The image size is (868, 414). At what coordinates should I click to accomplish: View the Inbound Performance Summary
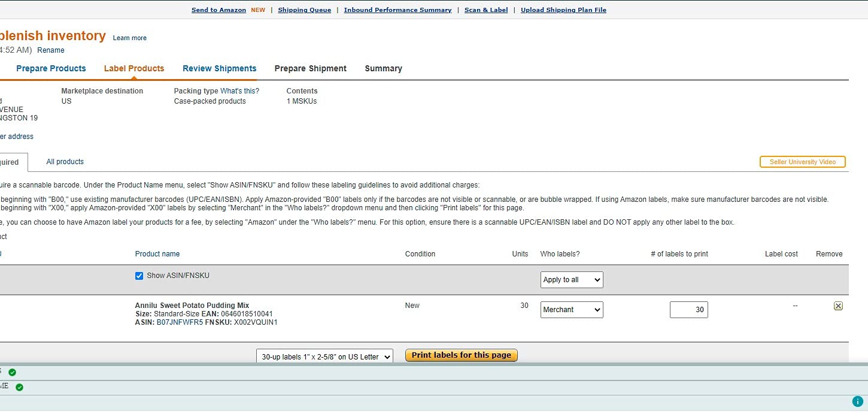click(397, 10)
